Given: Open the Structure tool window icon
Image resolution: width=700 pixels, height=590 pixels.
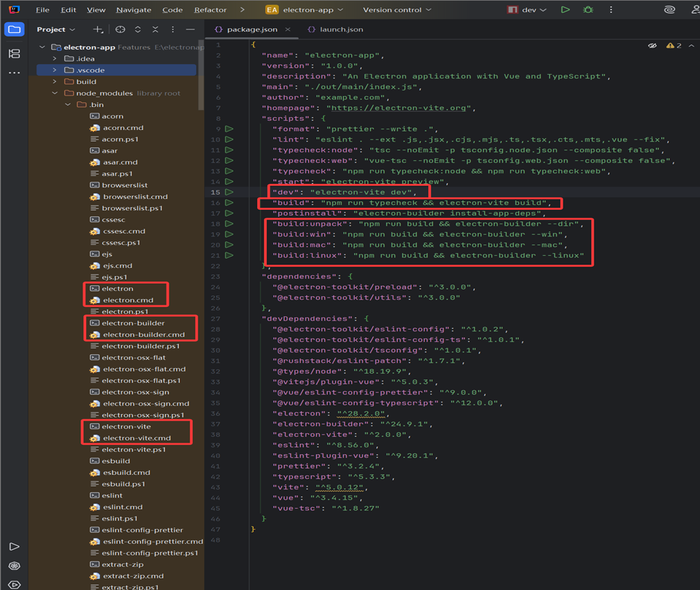Looking at the screenshot, I should [x=14, y=54].
